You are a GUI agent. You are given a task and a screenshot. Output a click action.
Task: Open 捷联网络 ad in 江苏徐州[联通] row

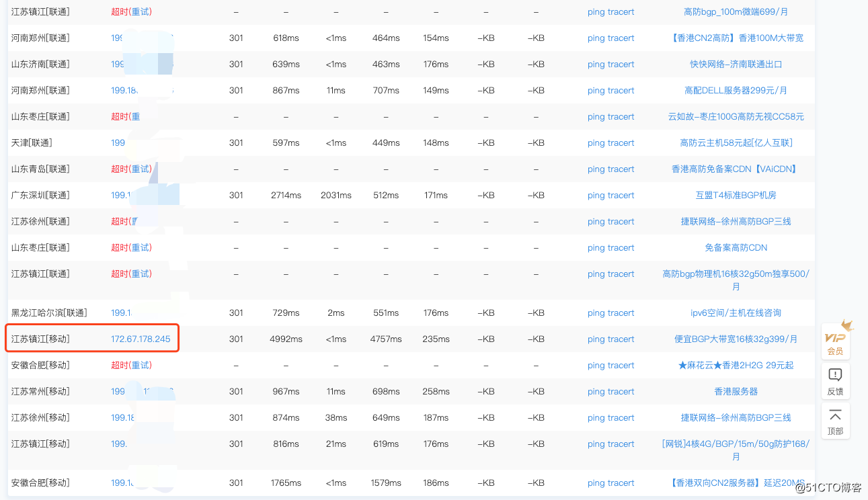point(736,221)
